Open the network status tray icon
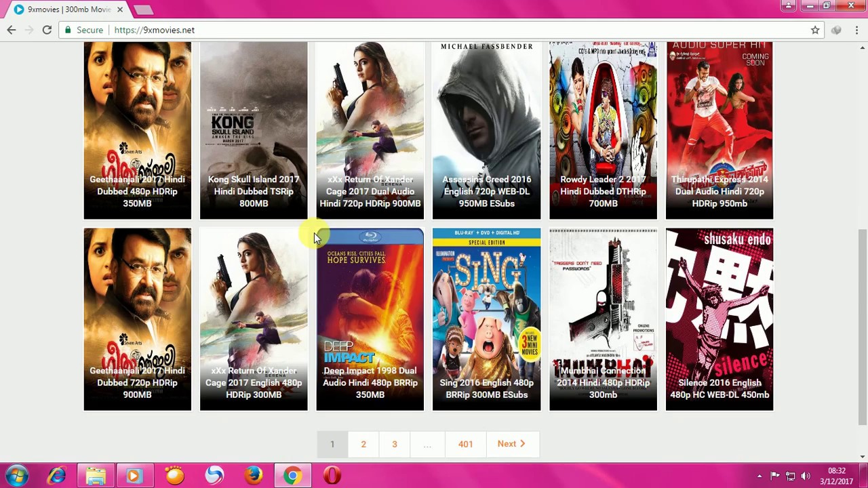The width and height of the screenshot is (868, 488). (x=790, y=476)
